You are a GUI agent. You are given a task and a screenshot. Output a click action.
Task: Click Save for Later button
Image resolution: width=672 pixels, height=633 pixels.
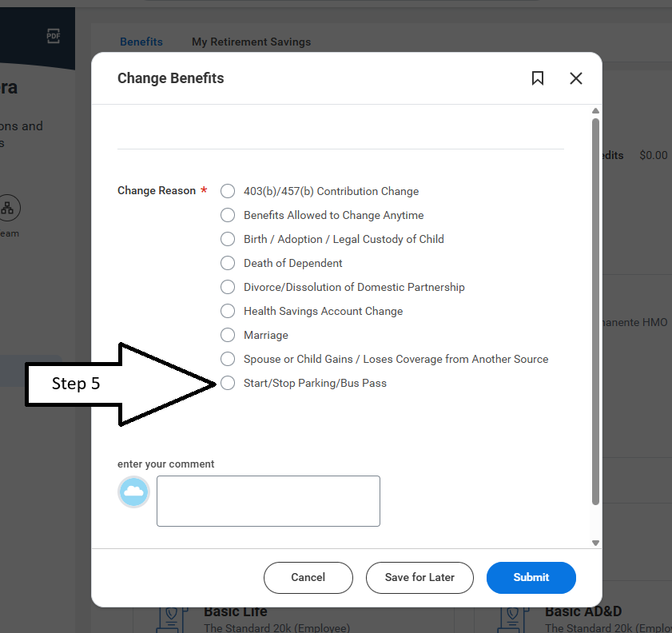pyautogui.click(x=420, y=578)
